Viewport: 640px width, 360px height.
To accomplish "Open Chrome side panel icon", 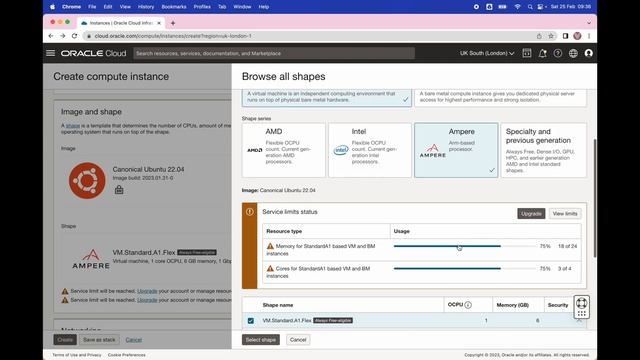I will (x=565, y=36).
